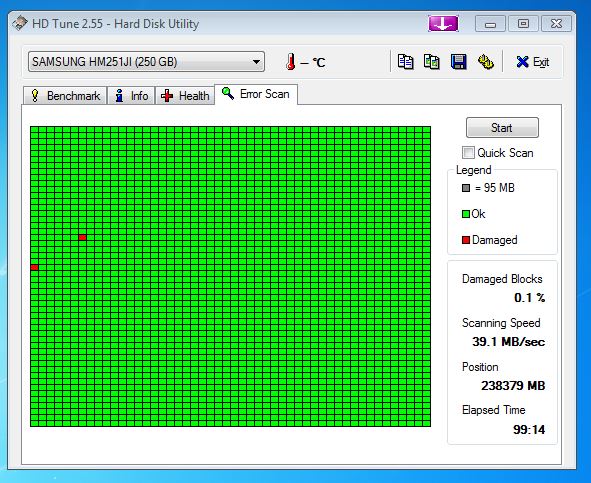Copy info text to clipboard icon

pyautogui.click(x=406, y=62)
